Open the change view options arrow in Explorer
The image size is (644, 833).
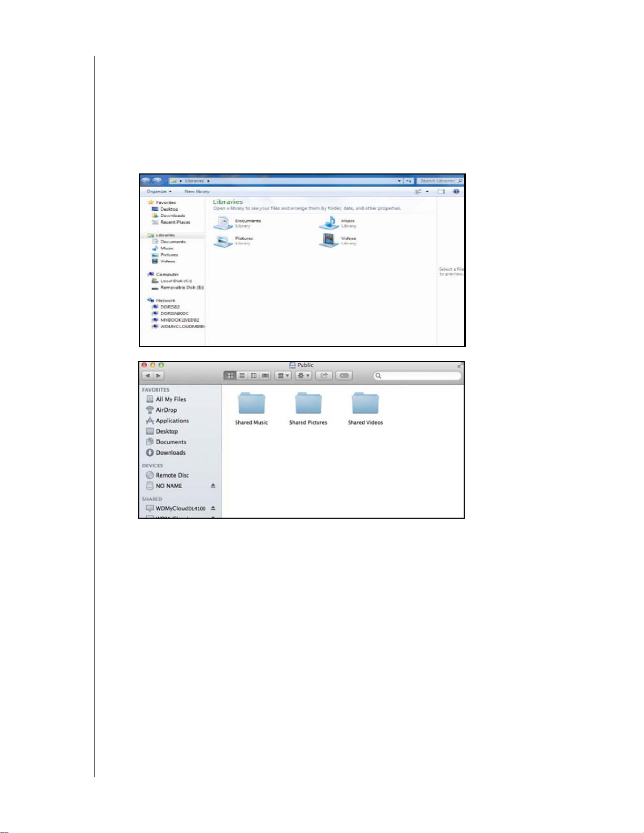(427, 191)
